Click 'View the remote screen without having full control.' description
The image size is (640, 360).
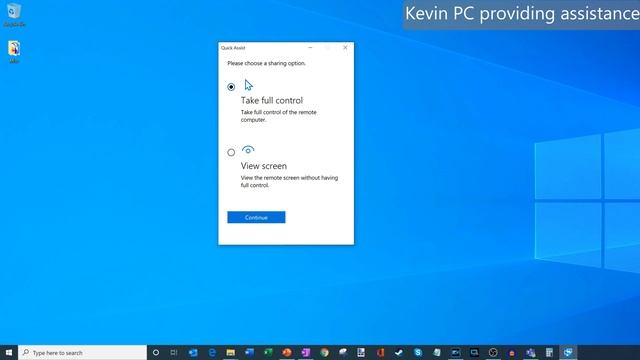[289, 181]
